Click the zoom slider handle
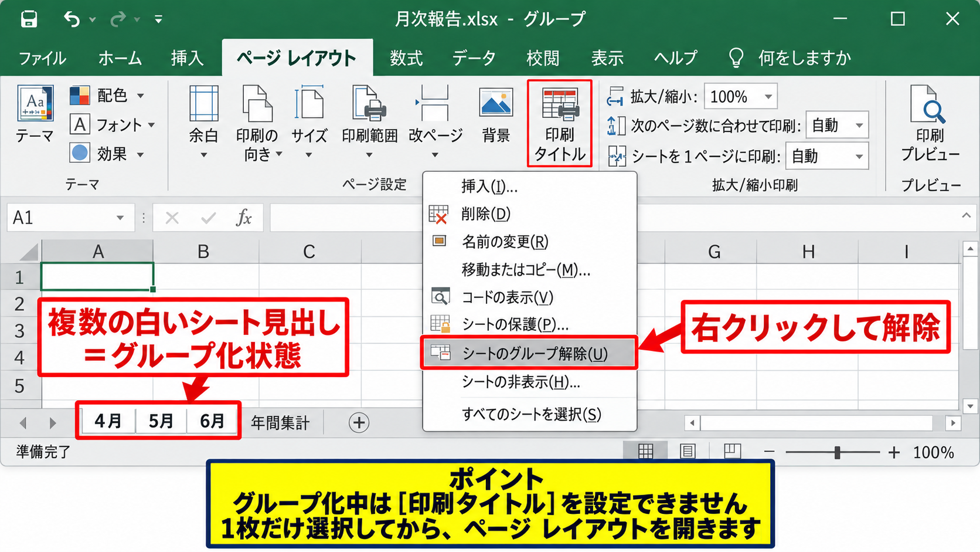Viewport: 980px width, 552px height. (x=837, y=452)
